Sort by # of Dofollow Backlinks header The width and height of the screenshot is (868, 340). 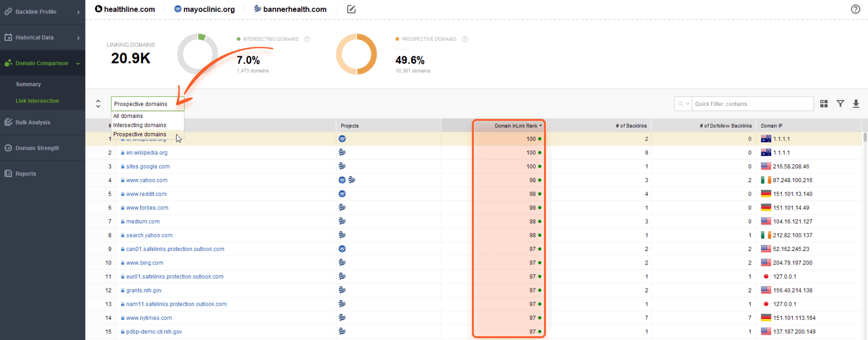[704, 126]
